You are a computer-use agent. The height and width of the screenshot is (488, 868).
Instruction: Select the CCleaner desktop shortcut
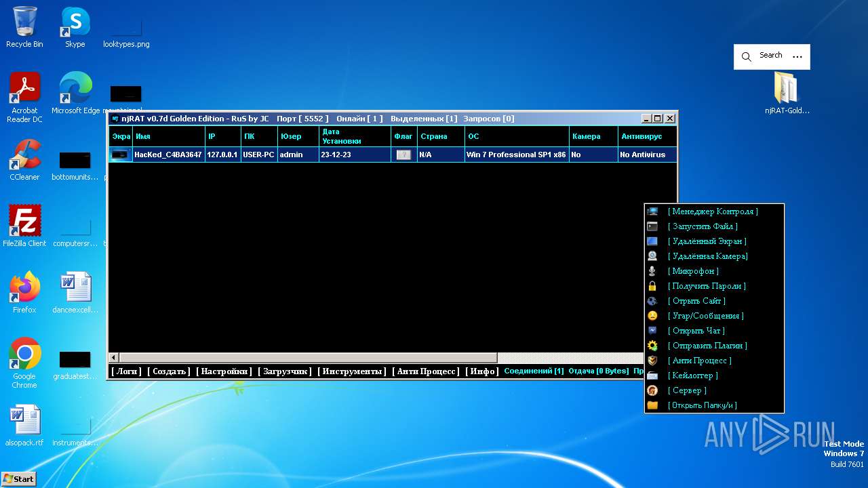click(24, 160)
